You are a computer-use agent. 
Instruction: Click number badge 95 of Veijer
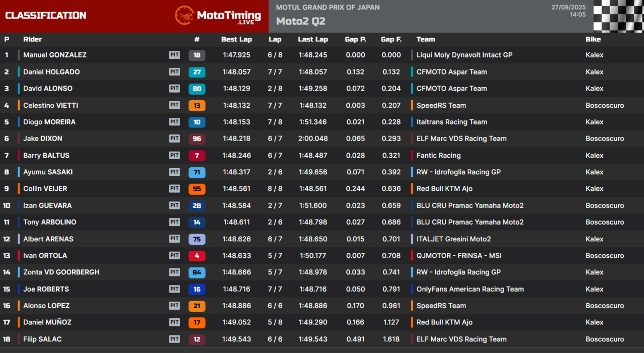(x=197, y=189)
